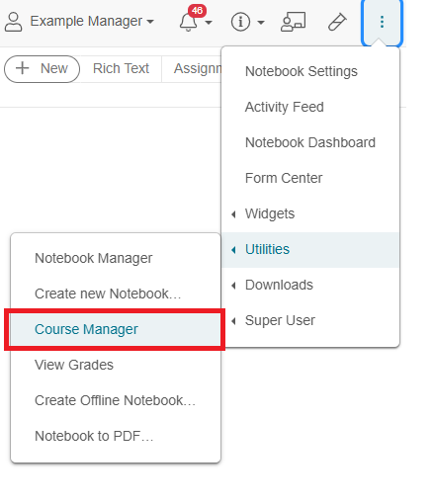The image size is (433, 504).
Task: Open the information circle icon
Action: coord(240,22)
